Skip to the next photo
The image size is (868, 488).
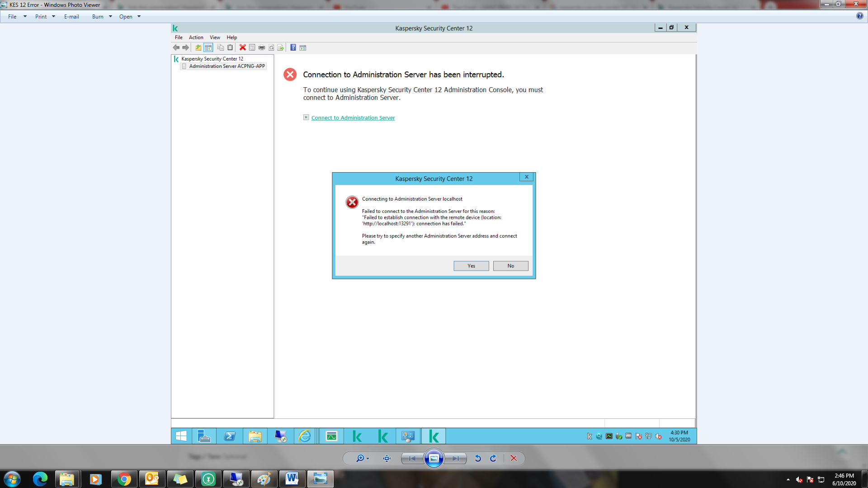point(456,458)
